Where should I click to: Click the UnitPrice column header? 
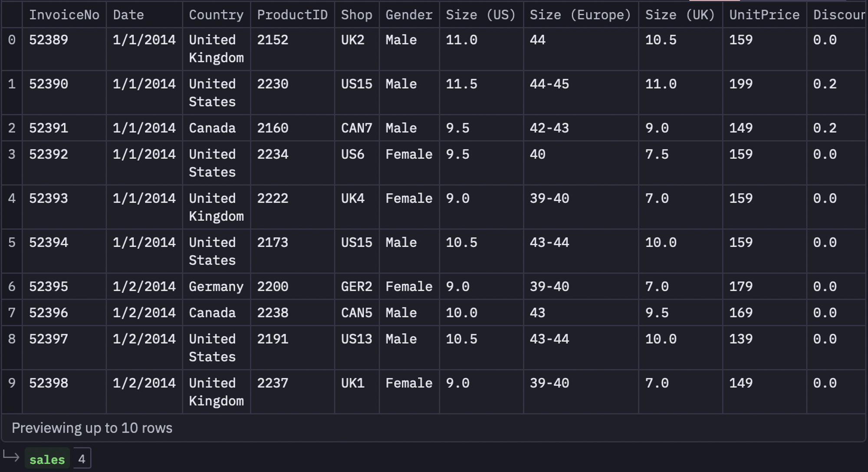pyautogui.click(x=764, y=15)
